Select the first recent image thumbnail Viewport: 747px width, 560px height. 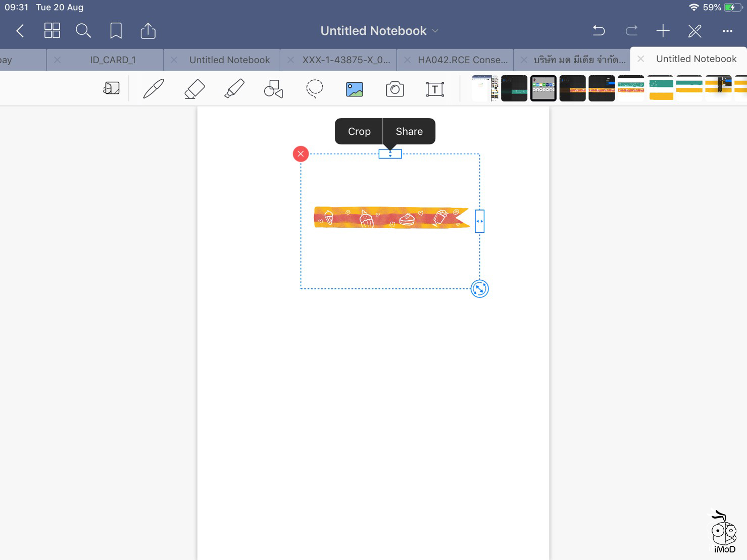(484, 87)
